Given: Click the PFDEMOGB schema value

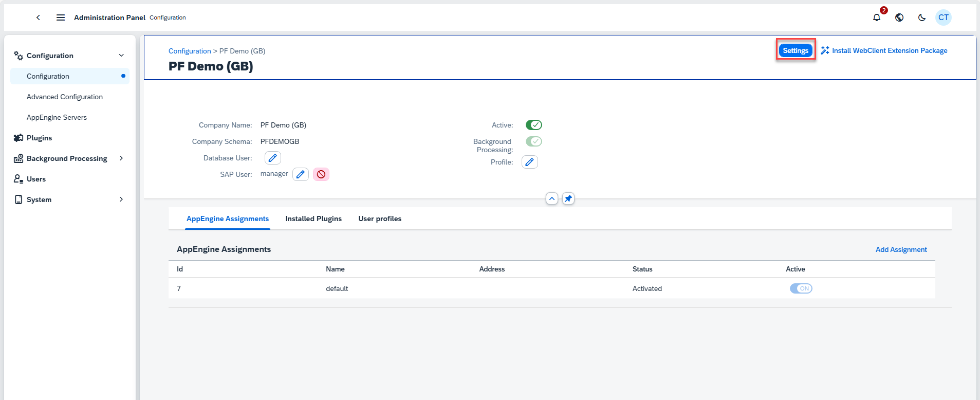Looking at the screenshot, I should pos(280,141).
